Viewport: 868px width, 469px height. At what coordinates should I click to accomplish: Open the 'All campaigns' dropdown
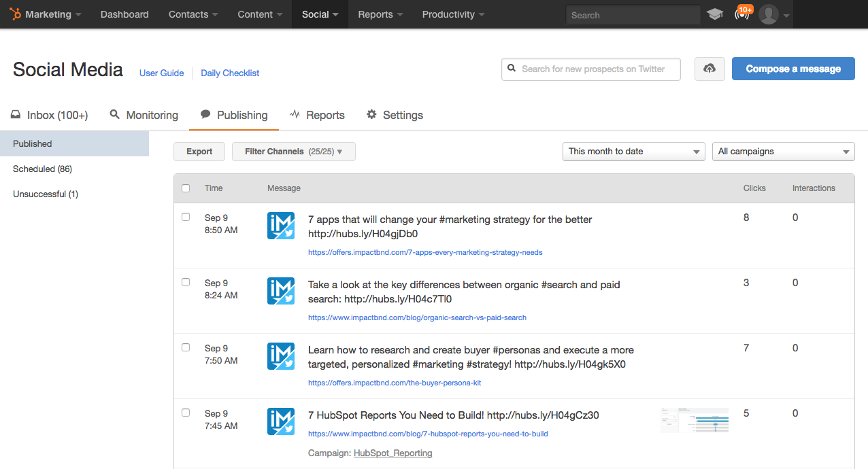point(783,152)
